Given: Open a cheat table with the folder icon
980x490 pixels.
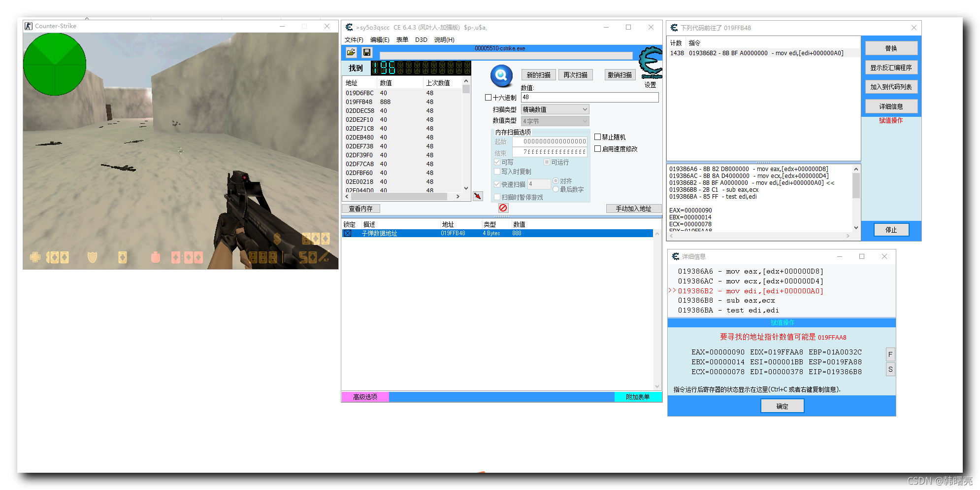Looking at the screenshot, I should pyautogui.click(x=351, y=52).
